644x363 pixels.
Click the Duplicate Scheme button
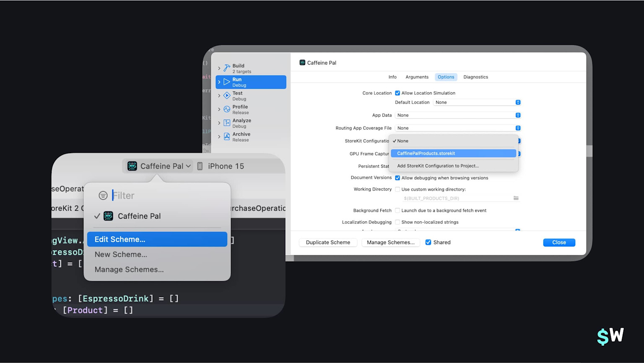point(328,242)
